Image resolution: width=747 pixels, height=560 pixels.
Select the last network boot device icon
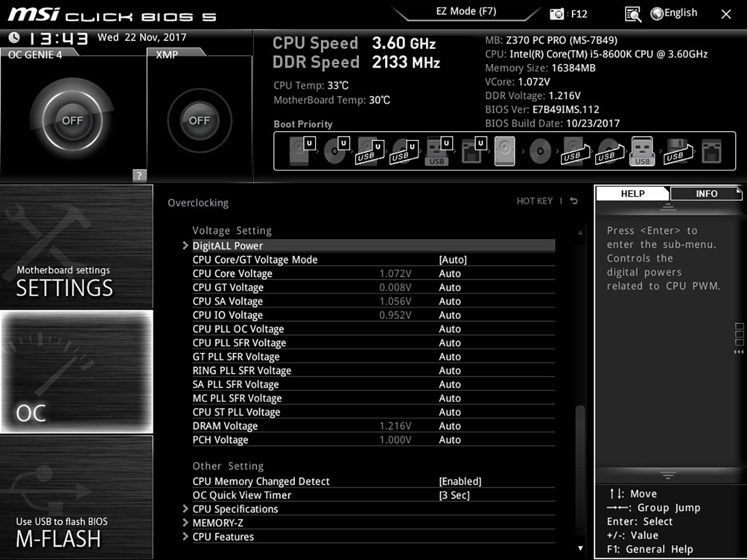[711, 151]
